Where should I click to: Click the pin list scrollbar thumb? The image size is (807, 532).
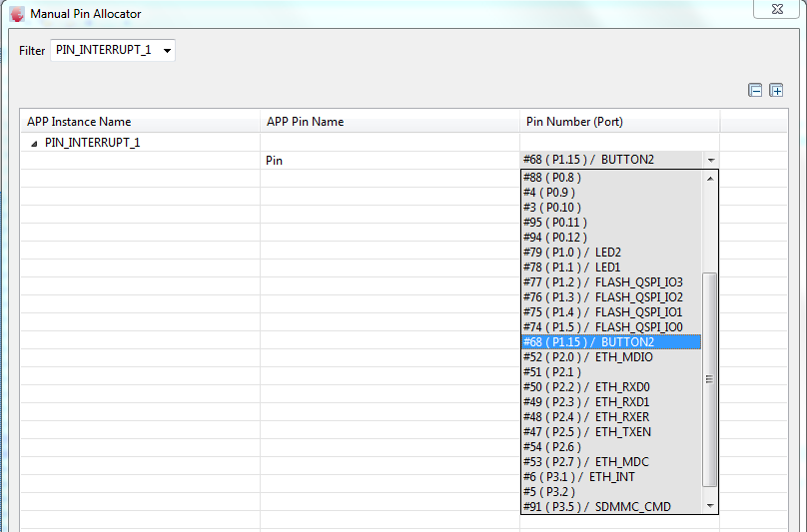pyautogui.click(x=710, y=379)
